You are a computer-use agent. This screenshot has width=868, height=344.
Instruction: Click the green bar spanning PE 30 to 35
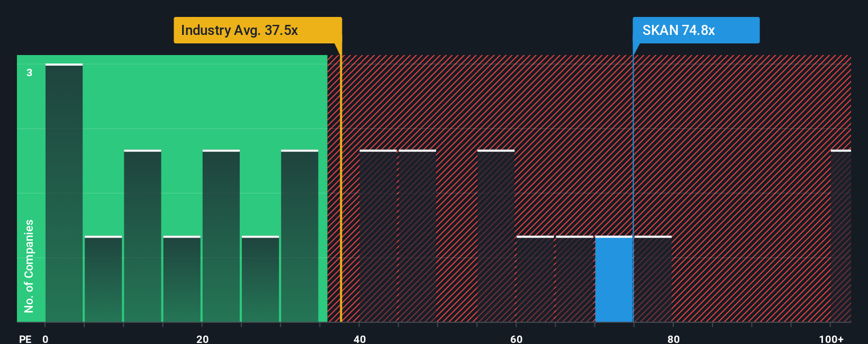point(300,236)
